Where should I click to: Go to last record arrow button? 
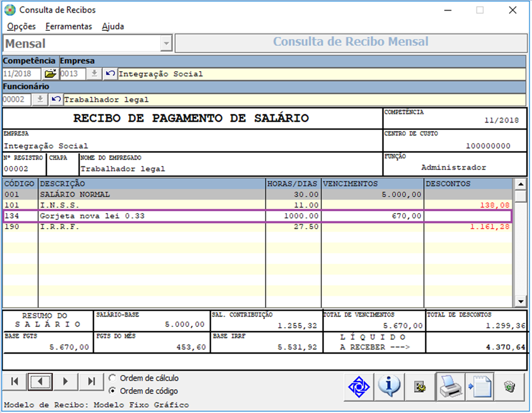click(x=91, y=382)
